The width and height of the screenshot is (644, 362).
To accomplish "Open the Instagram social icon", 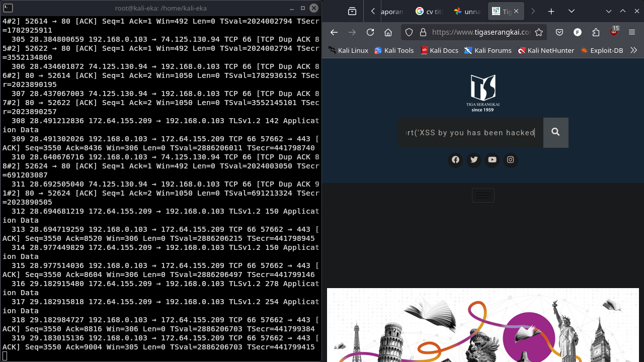I will tap(511, 160).
